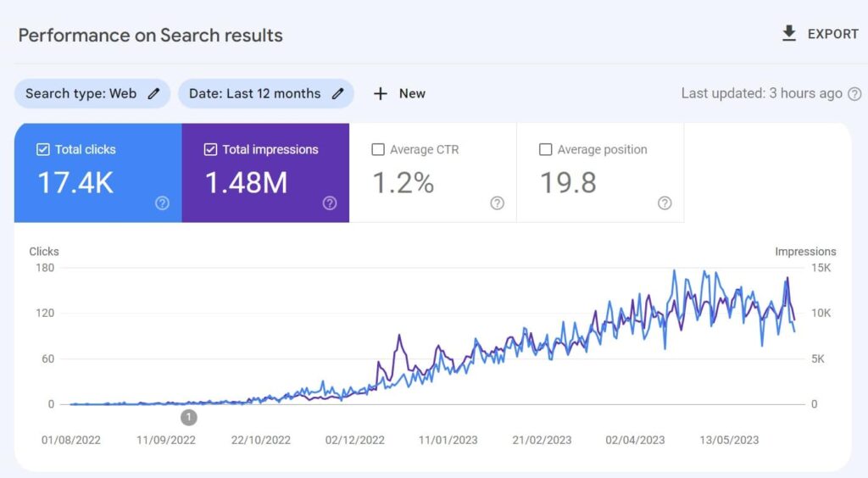Enable the Average position checkbox
The height and width of the screenshot is (478, 868).
(x=546, y=150)
